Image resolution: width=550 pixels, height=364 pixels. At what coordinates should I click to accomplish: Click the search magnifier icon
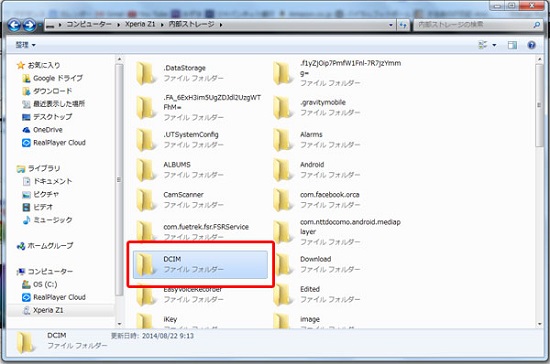tap(536, 25)
